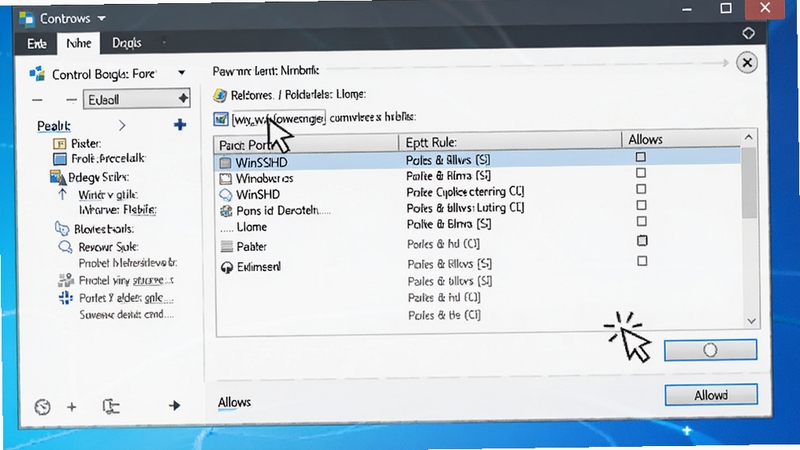800x450 pixels.
Task: Sort by Parch Port column header
Action: pos(306,144)
